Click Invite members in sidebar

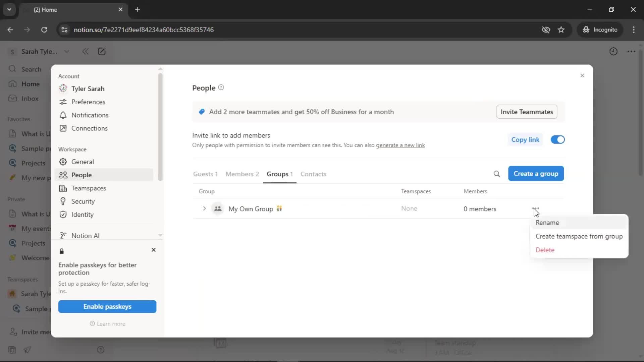coord(30,332)
